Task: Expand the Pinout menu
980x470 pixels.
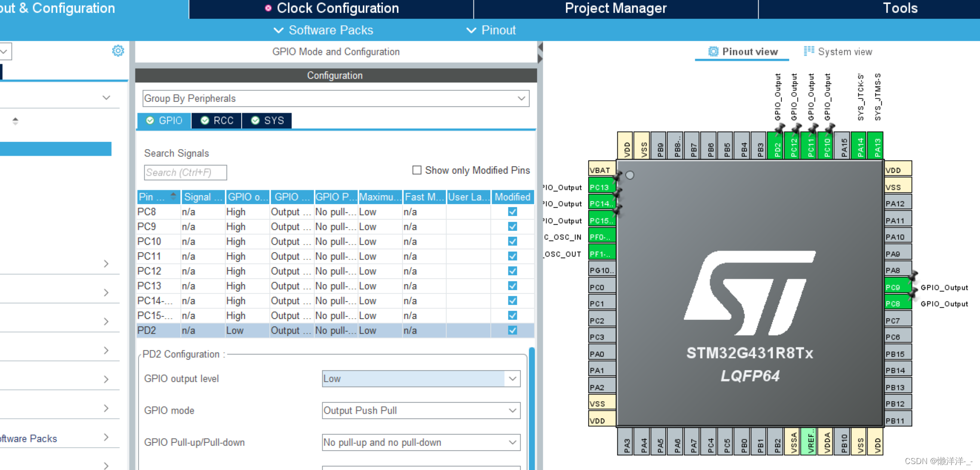Action: 491,30
